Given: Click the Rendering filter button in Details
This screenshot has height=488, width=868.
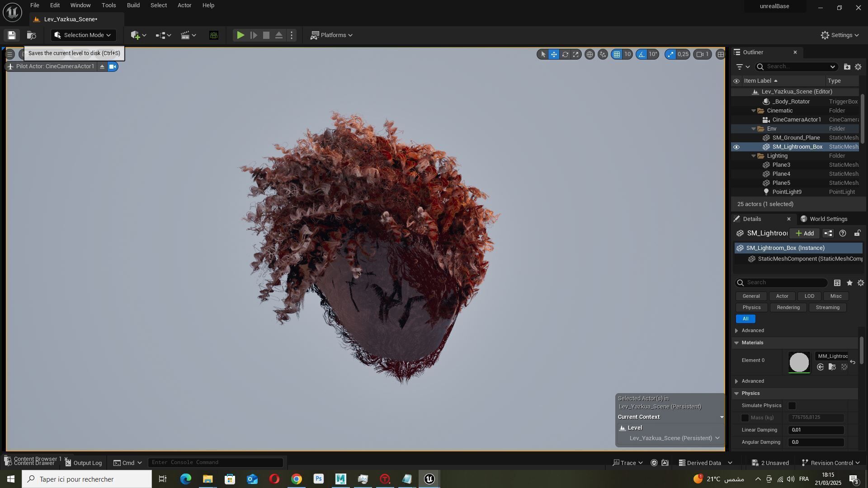Looking at the screenshot, I should [x=788, y=308].
